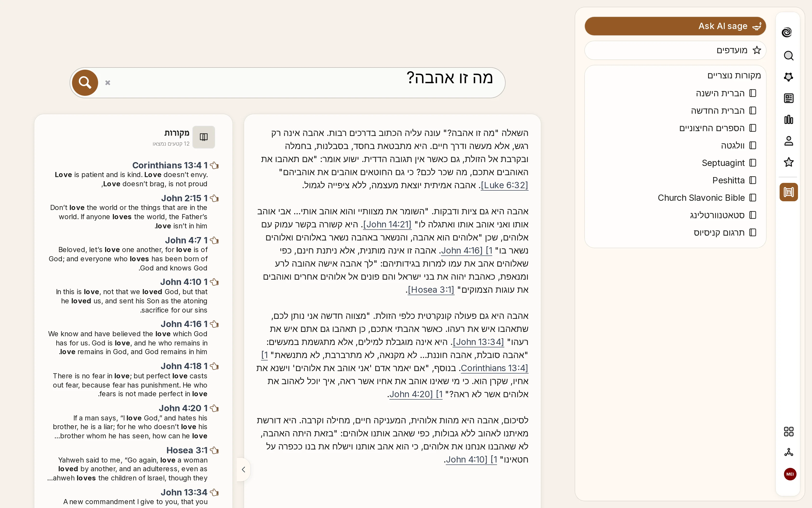Open the library books icon in sidebar
Screen dimensions: 812x508
[x=789, y=119]
